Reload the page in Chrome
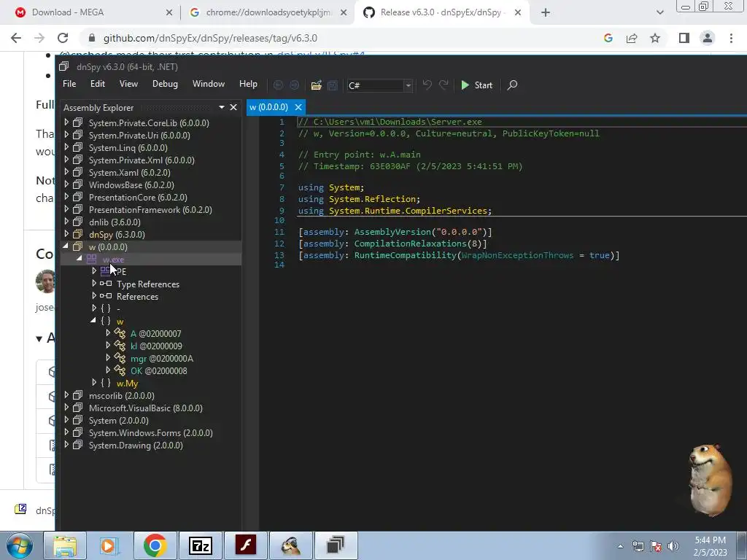747x560 pixels. click(63, 38)
